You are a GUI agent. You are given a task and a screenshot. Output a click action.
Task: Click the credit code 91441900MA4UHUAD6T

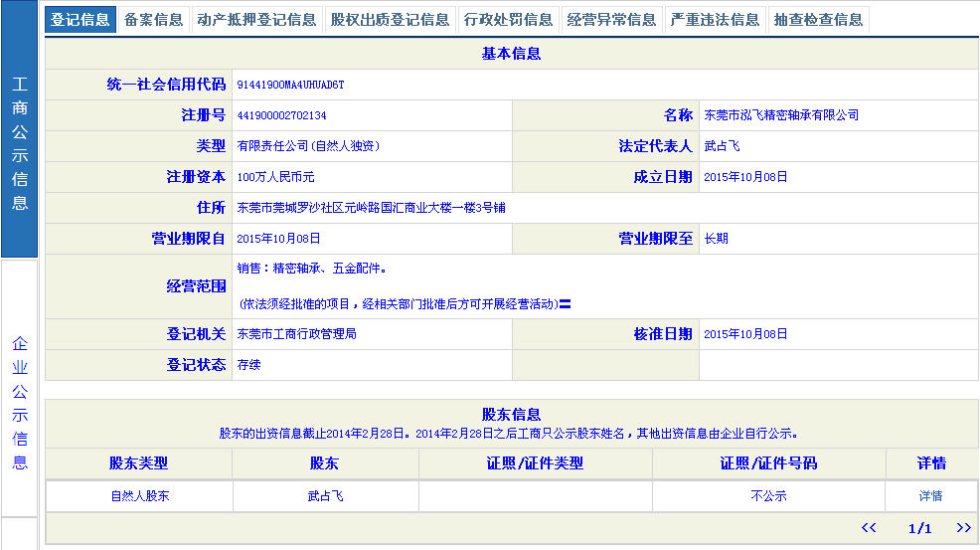tap(290, 86)
